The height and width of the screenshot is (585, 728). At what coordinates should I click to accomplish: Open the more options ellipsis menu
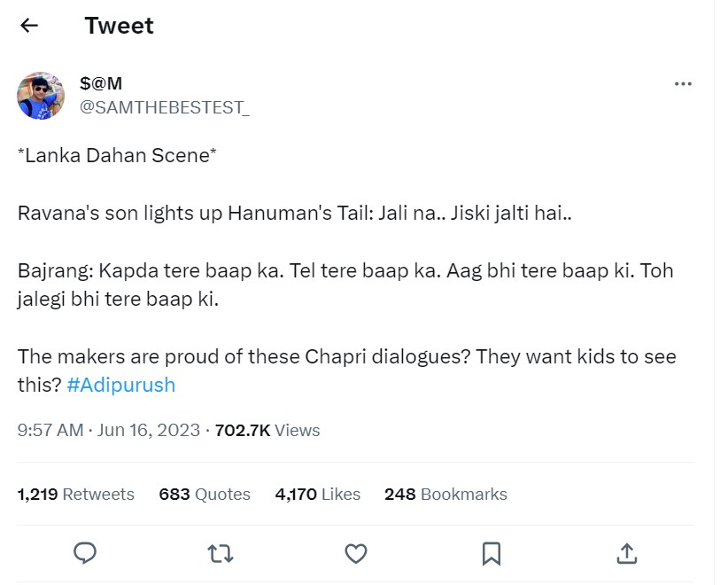683,84
